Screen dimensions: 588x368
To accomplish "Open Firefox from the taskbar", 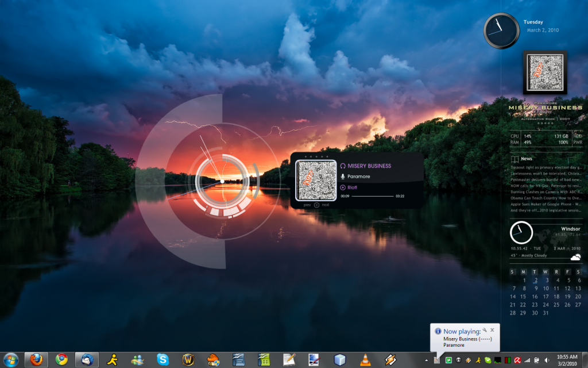I will click(36, 360).
